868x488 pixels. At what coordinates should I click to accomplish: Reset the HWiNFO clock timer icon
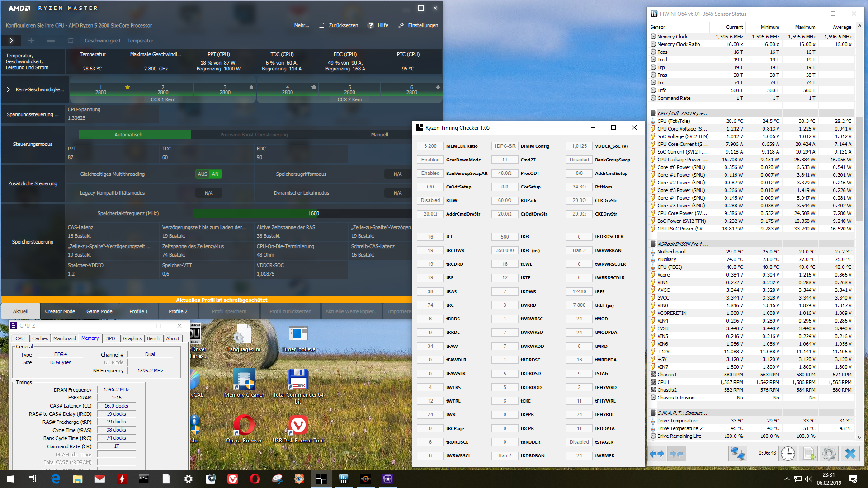[788, 453]
